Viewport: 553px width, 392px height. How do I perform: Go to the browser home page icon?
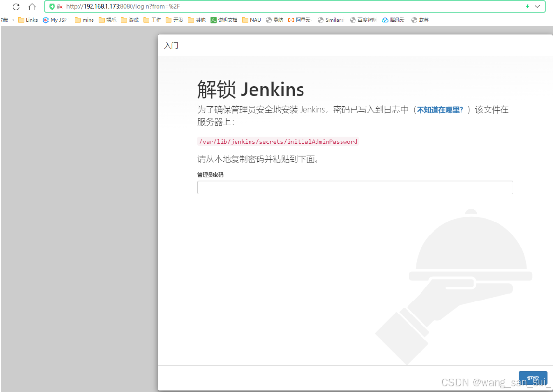tap(32, 7)
